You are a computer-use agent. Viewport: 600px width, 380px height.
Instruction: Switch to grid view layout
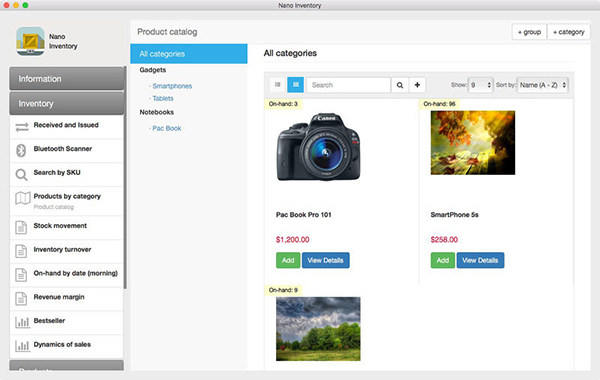[295, 85]
